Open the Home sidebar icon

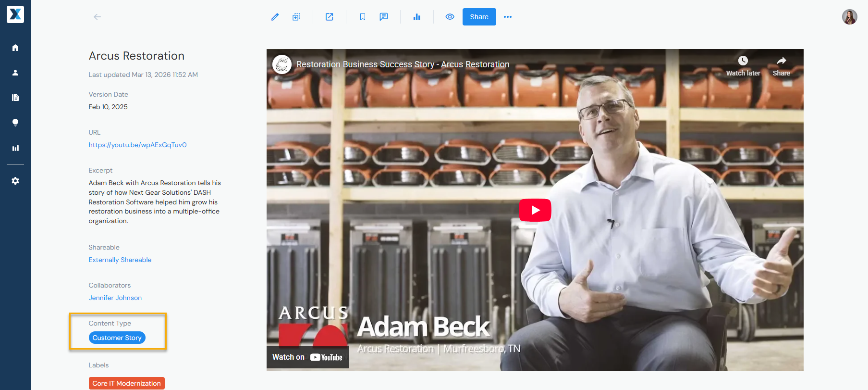15,48
